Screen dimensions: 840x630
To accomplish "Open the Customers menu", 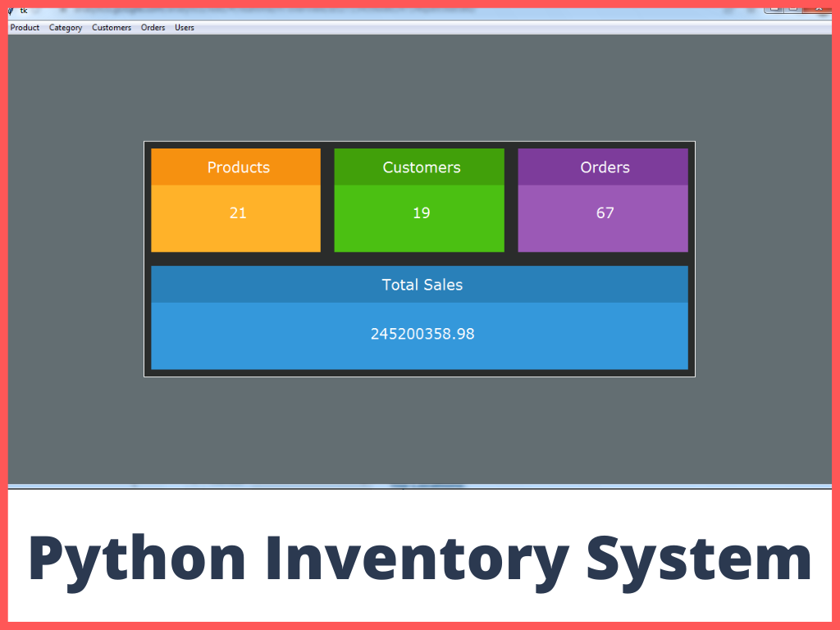I will [112, 27].
